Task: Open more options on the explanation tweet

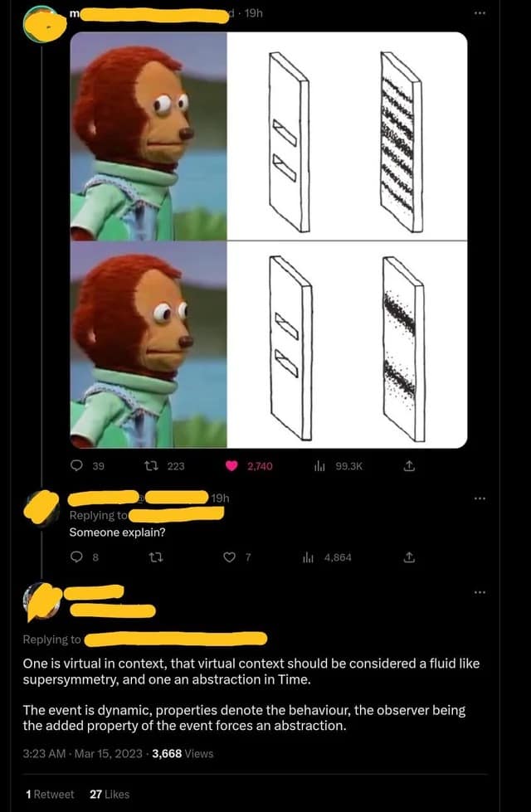Action: pyautogui.click(x=480, y=592)
